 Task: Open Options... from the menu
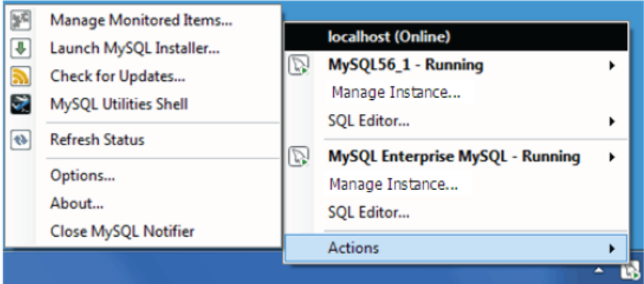[x=82, y=176]
